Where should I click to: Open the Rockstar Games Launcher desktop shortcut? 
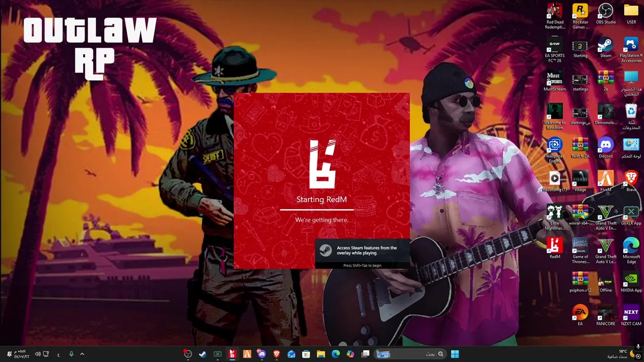[x=580, y=16]
